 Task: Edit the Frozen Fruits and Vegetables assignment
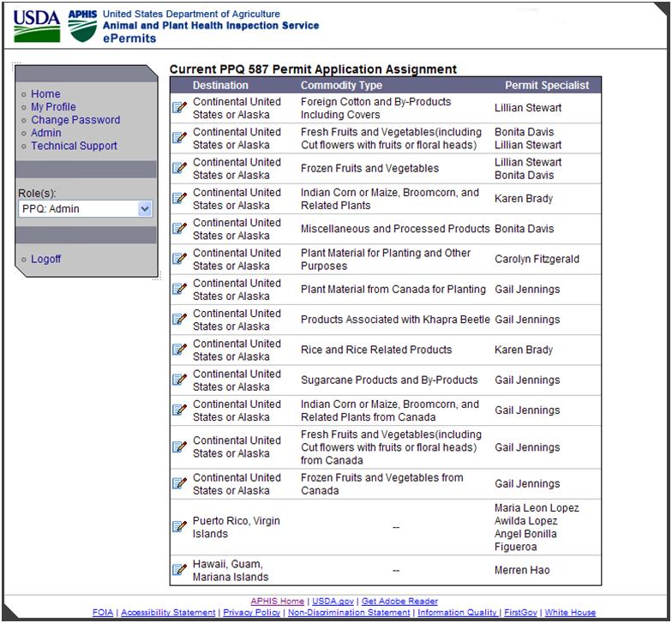(180, 168)
